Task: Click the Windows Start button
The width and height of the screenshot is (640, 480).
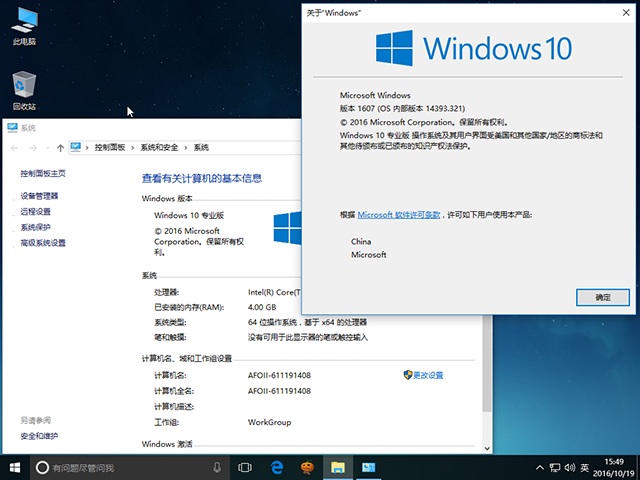Action: pos(15,467)
